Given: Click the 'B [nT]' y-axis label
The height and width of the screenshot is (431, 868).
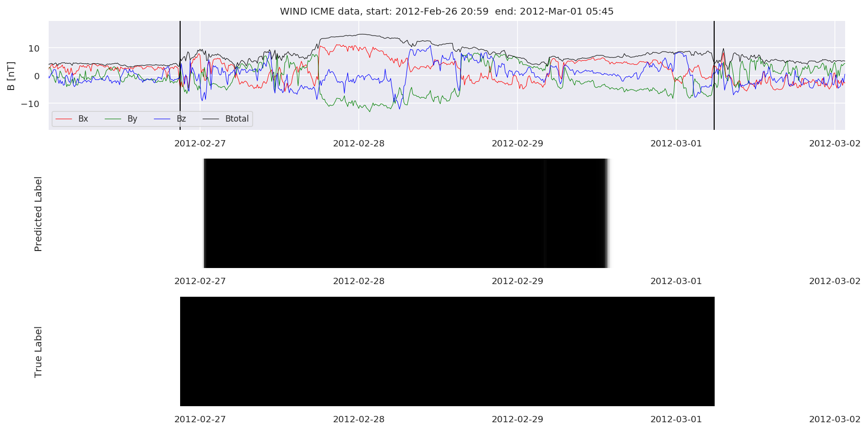Looking at the screenshot, I should (11, 76).
